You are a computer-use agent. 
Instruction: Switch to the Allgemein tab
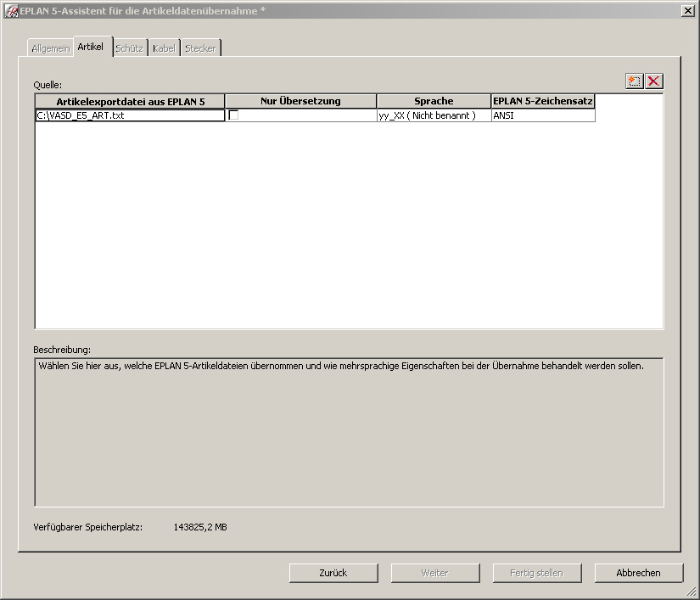pos(50,48)
